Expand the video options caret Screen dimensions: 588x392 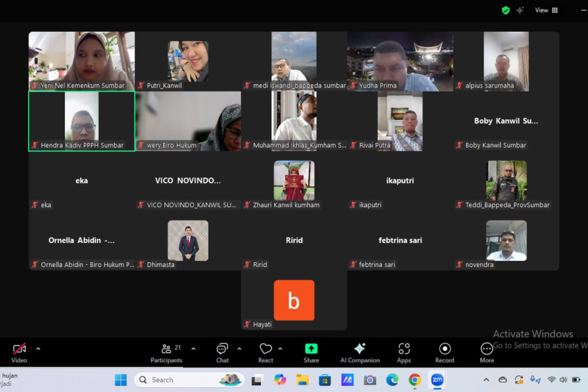38,349
